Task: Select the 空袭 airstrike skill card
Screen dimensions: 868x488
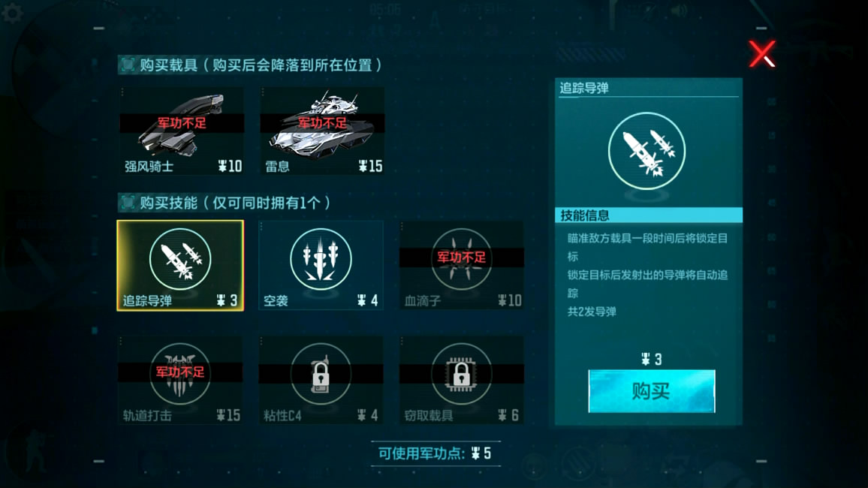Action: tap(321, 266)
